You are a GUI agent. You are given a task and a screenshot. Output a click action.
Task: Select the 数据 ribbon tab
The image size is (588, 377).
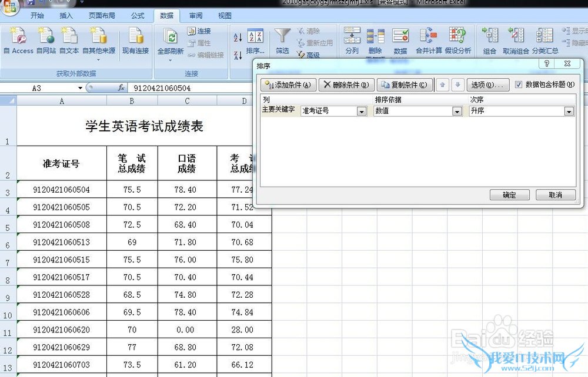pos(166,16)
